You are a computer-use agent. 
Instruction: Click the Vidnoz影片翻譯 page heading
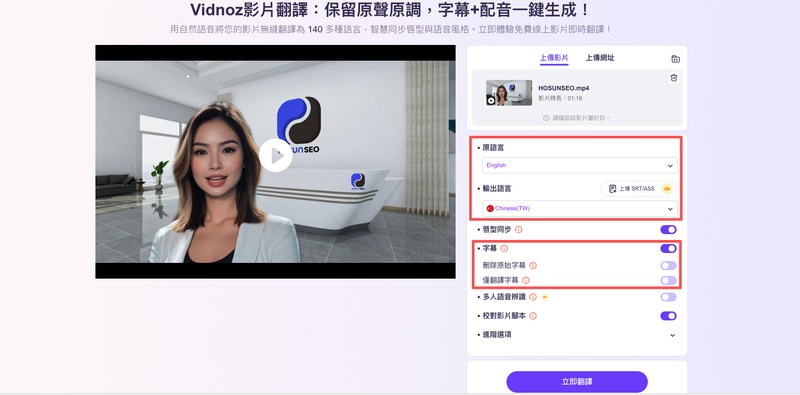390,10
